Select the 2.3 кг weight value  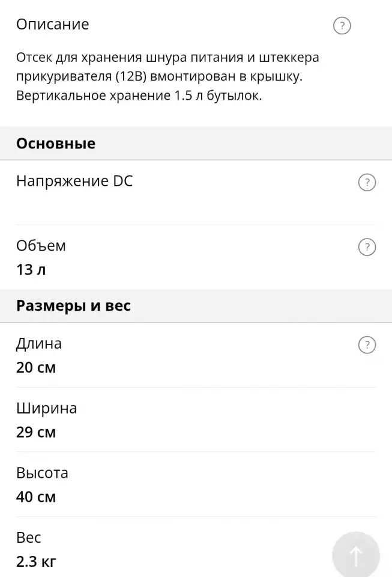(37, 562)
